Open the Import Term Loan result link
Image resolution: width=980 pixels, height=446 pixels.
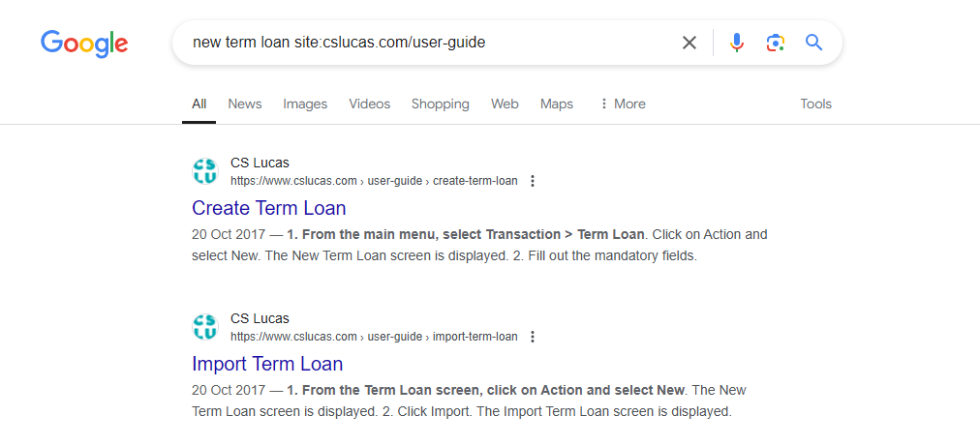click(267, 364)
